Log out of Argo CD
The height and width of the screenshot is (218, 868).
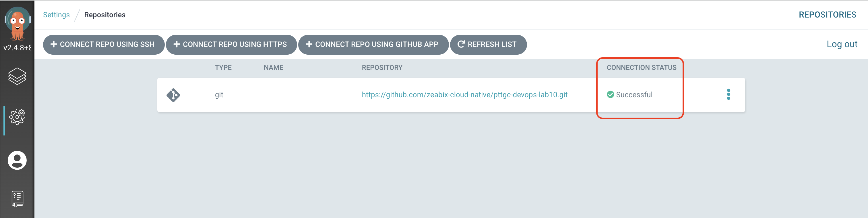(842, 44)
